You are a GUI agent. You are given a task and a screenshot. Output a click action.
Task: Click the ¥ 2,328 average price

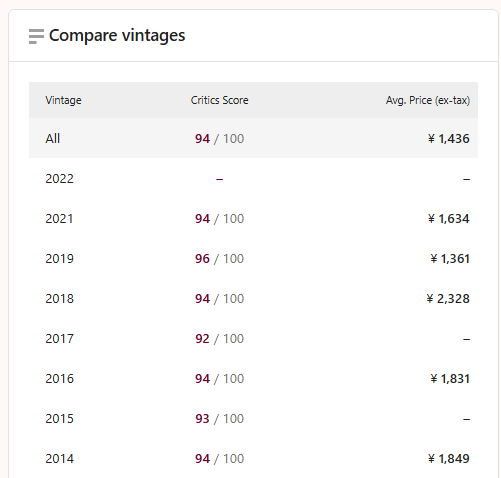click(x=448, y=299)
